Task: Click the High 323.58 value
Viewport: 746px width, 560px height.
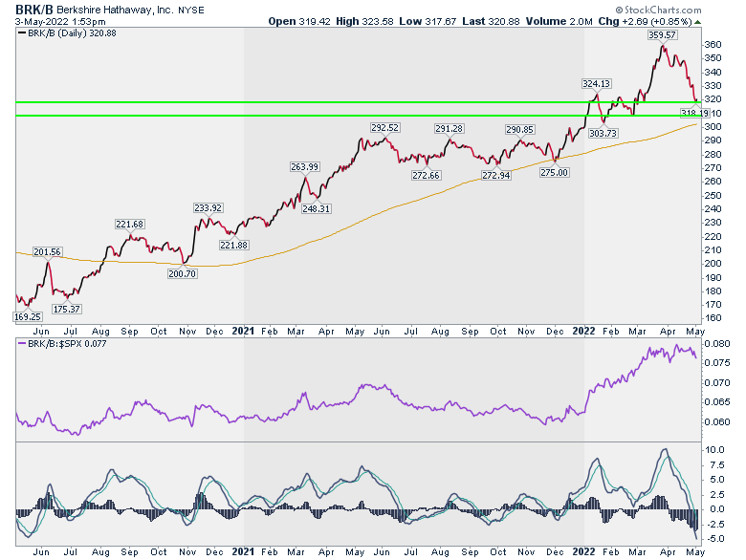Action: pos(364,21)
